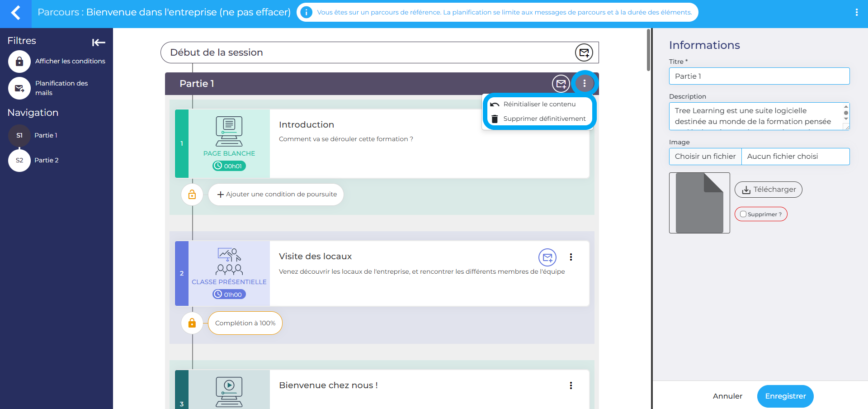
Task: Open Bienvenue chez nous options menu
Action: [571, 385]
